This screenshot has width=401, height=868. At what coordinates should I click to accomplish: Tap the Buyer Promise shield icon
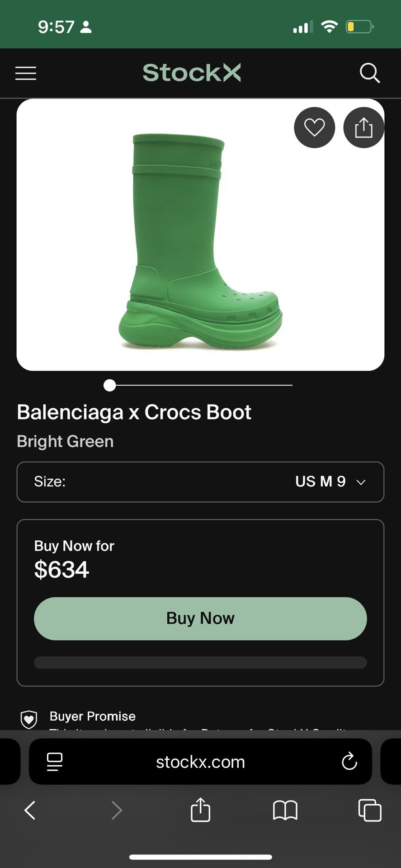coord(29,719)
